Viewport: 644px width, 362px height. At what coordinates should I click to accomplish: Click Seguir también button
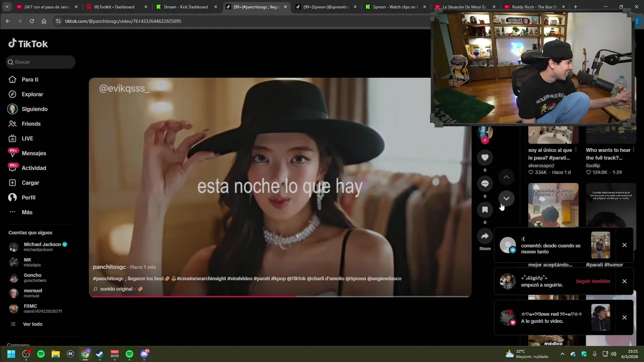(x=593, y=282)
